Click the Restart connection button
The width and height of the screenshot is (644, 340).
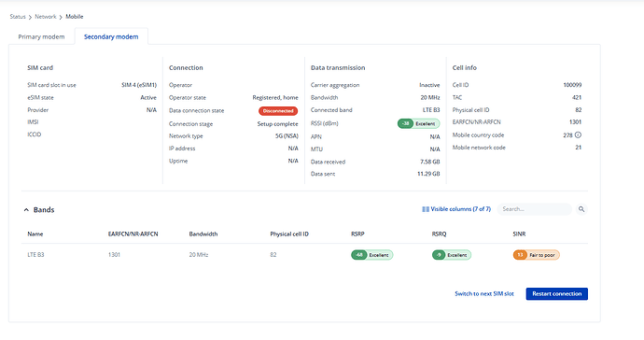coord(557,293)
